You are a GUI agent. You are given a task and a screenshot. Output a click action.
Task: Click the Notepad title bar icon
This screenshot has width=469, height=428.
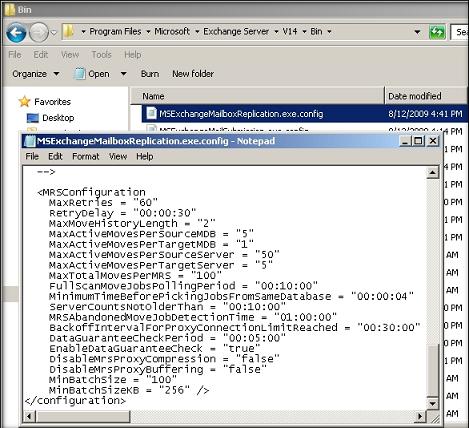tap(30, 141)
